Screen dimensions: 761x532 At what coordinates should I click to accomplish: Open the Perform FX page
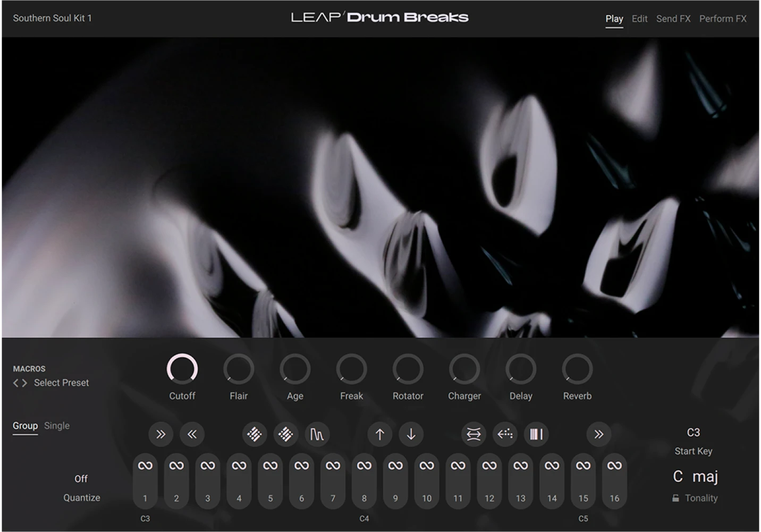click(x=723, y=18)
